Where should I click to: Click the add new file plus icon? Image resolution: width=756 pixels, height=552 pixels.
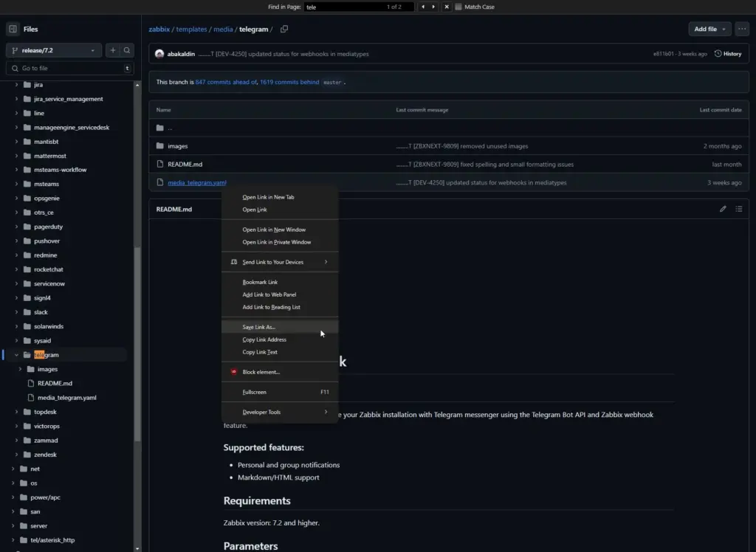[113, 50]
